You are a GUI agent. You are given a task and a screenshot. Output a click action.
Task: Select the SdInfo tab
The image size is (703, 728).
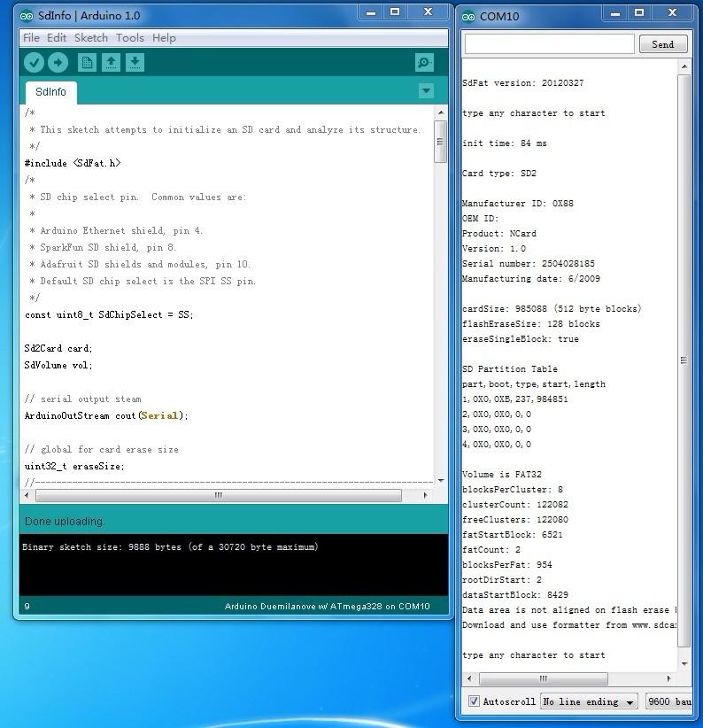click(x=51, y=92)
